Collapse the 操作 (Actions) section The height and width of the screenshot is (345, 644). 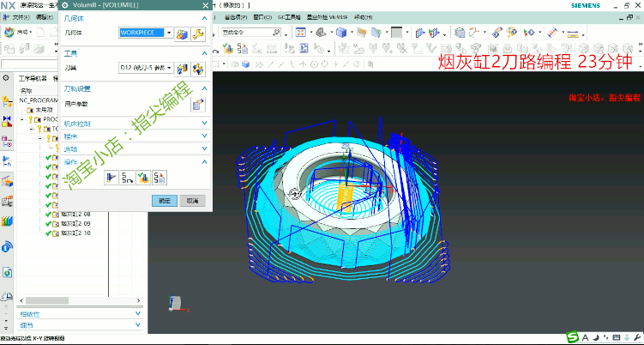tap(205, 162)
